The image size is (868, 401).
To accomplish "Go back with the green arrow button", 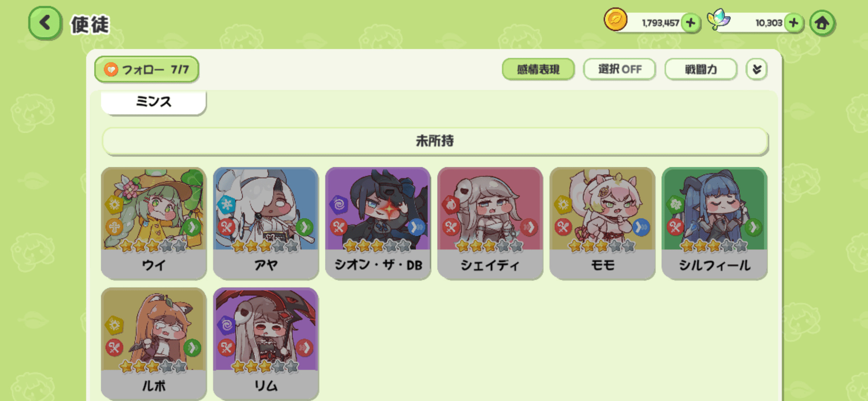I will point(45,23).
